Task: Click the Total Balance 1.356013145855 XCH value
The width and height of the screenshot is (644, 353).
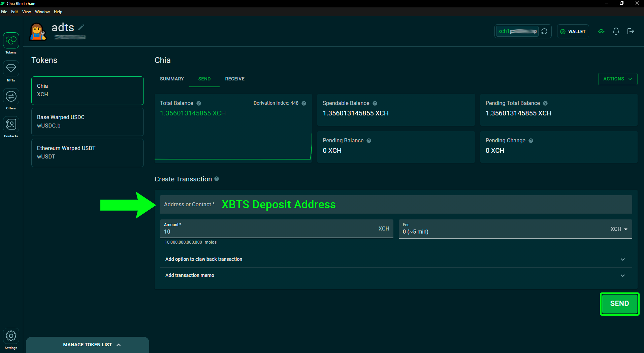Action: click(x=193, y=113)
